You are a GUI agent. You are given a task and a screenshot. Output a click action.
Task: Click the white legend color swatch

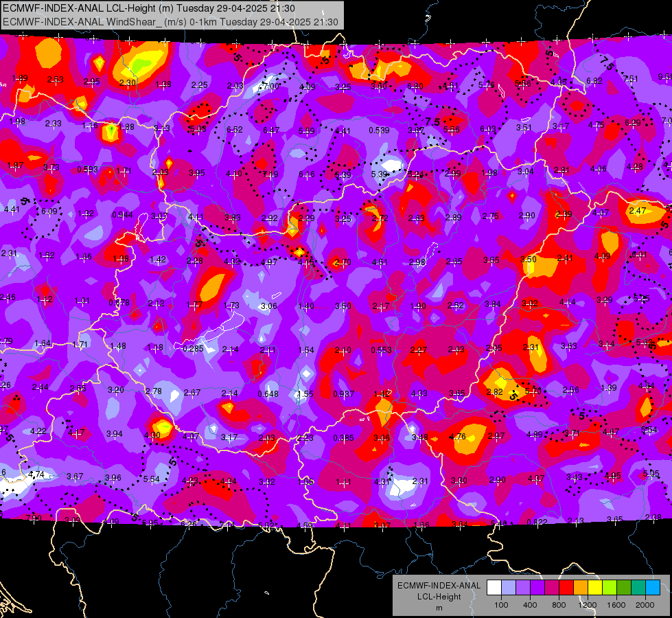[494, 588]
